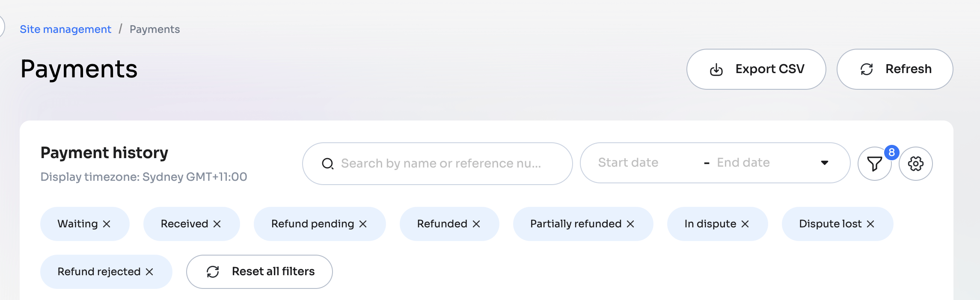
Task: Remove the Partially refunded filter
Action: [x=630, y=224]
